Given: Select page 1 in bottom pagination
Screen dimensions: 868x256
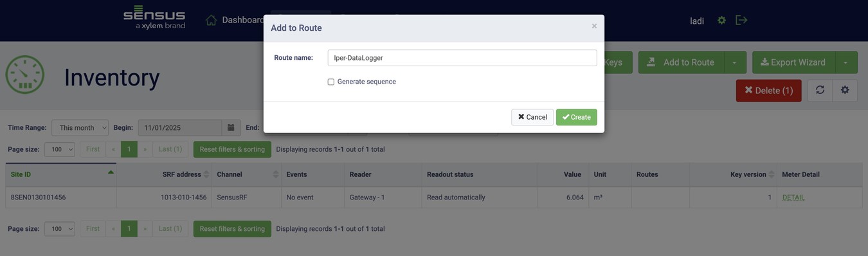Looking at the screenshot, I should pyautogui.click(x=129, y=229).
